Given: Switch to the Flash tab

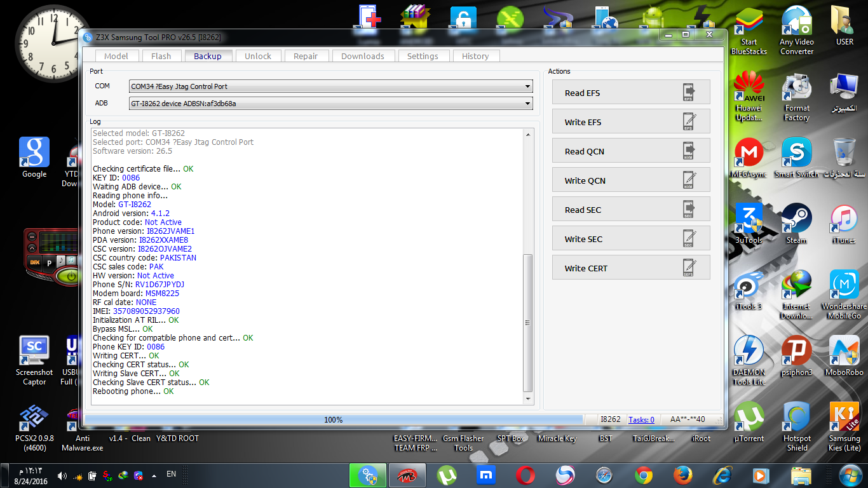Looking at the screenshot, I should 161,56.
